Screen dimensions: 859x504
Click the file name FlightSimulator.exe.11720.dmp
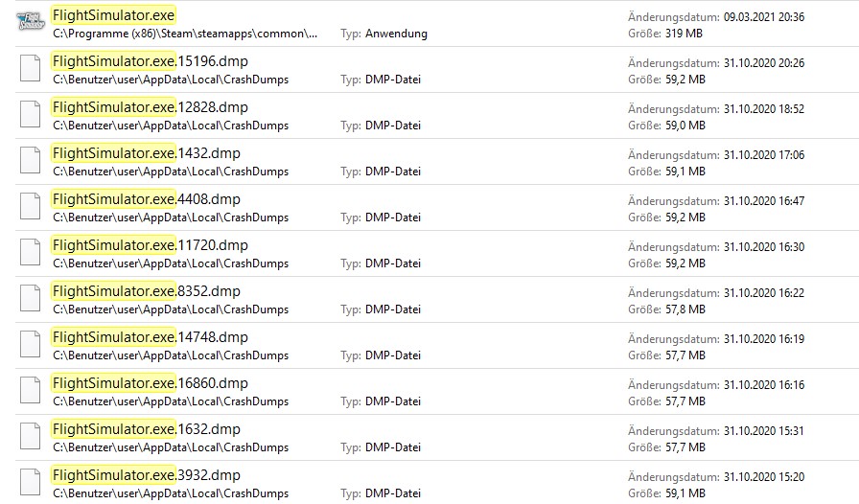tap(151, 245)
